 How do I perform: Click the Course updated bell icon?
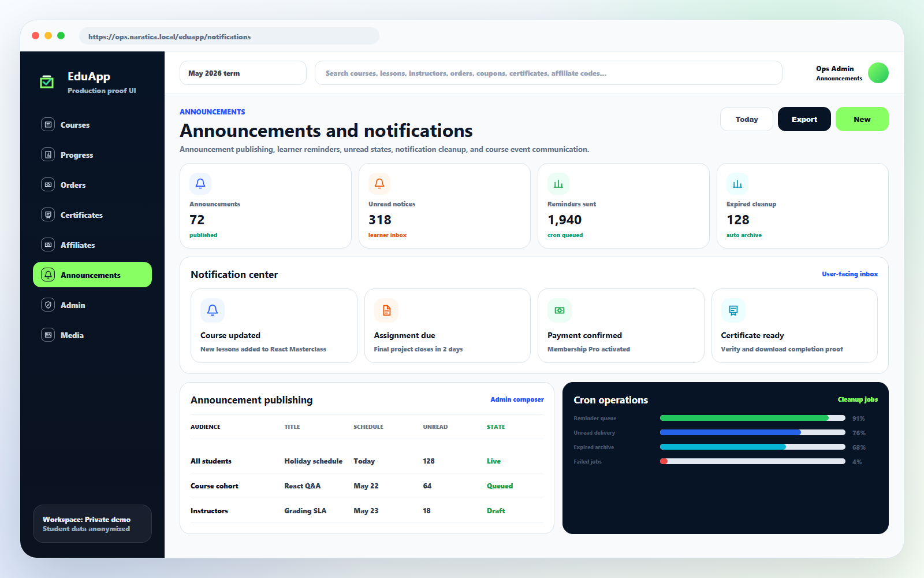(x=213, y=310)
